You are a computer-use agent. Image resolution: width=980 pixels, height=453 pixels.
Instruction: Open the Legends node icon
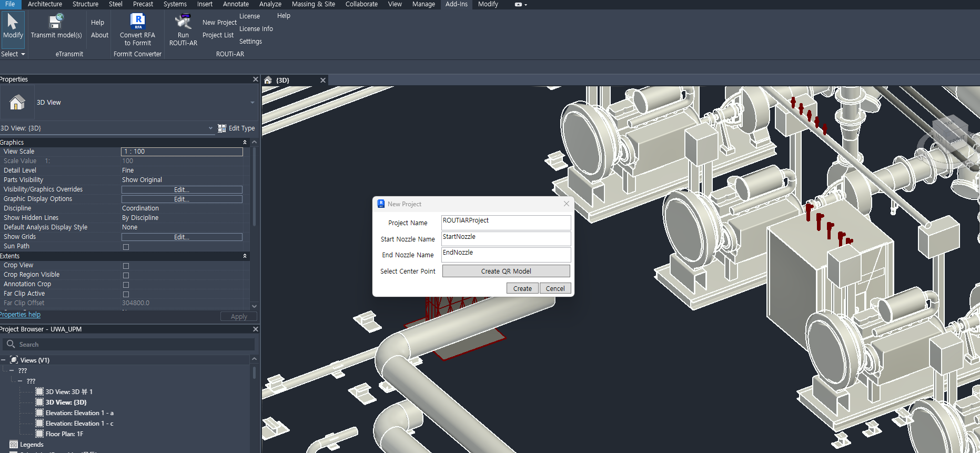(x=14, y=445)
